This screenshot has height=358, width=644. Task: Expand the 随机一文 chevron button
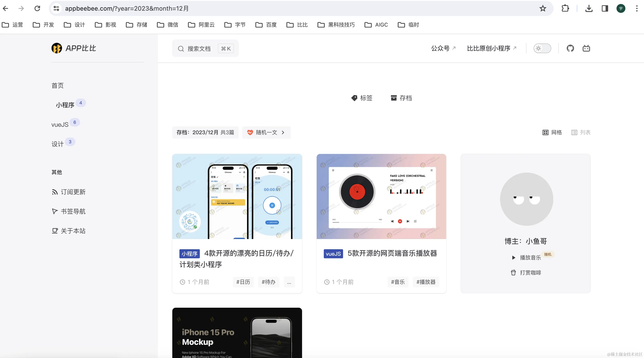283,132
